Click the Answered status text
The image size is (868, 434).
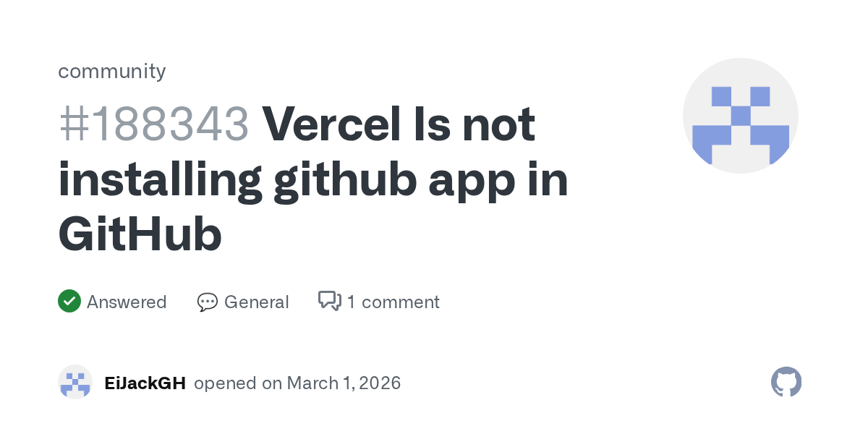tap(127, 302)
